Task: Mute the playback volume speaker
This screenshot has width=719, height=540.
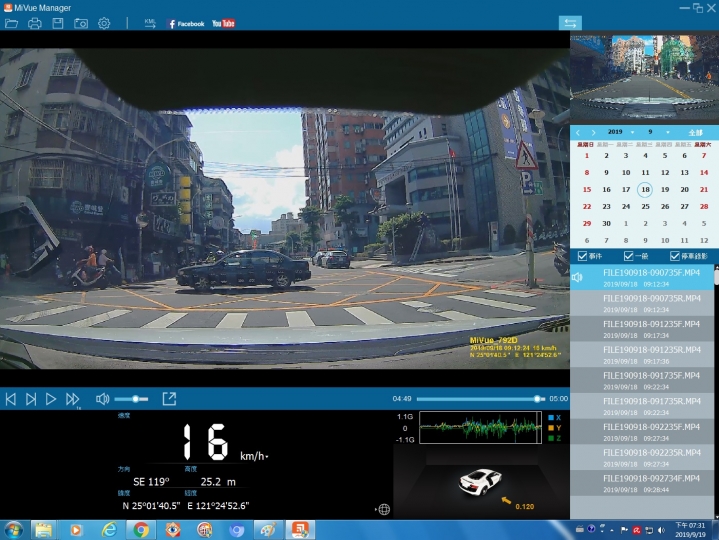Action: pyautogui.click(x=102, y=399)
